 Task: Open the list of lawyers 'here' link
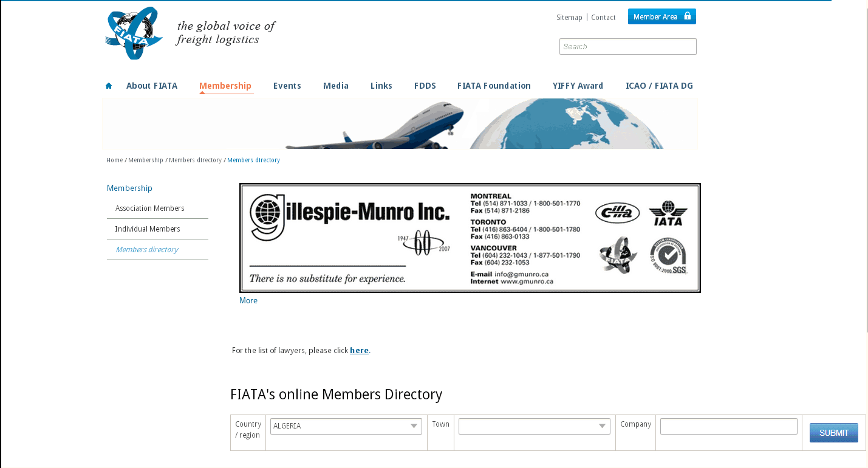pos(360,351)
